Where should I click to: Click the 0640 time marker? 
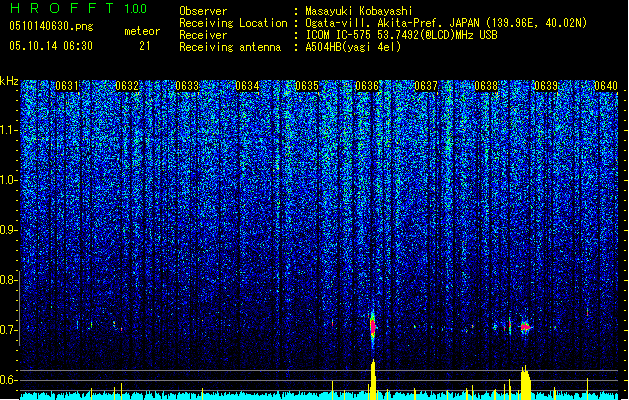click(606, 86)
